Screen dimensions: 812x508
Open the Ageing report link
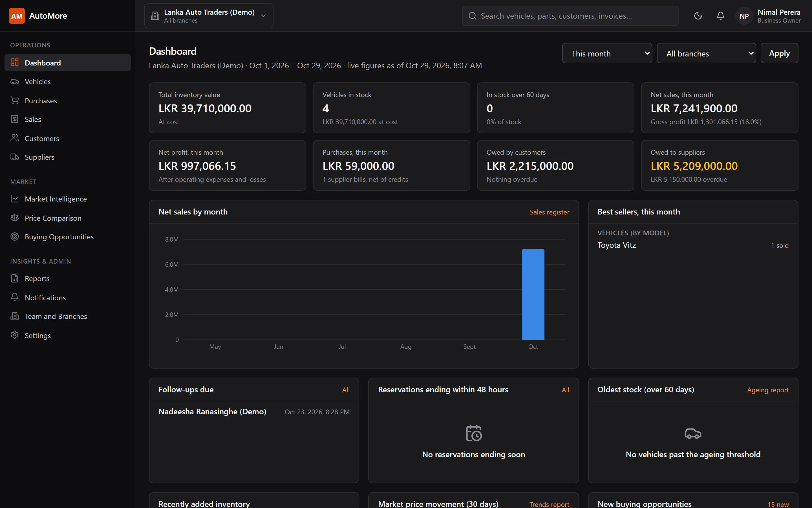pos(768,390)
